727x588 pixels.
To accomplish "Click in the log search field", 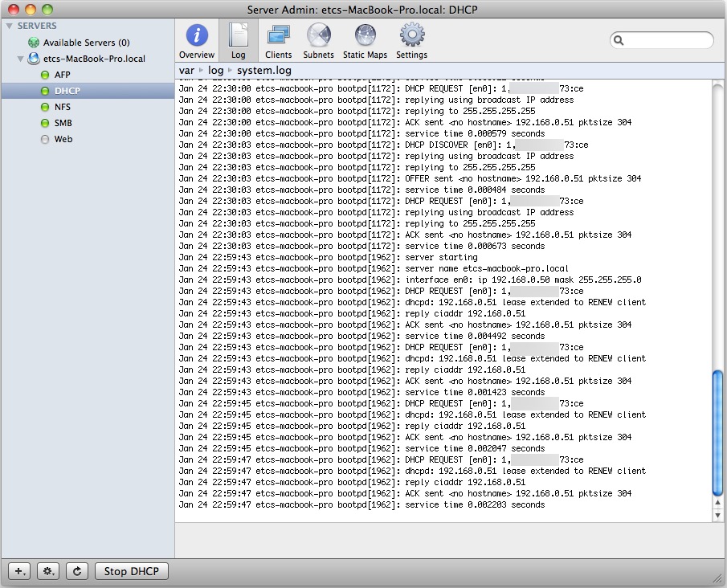I will tap(662, 40).
